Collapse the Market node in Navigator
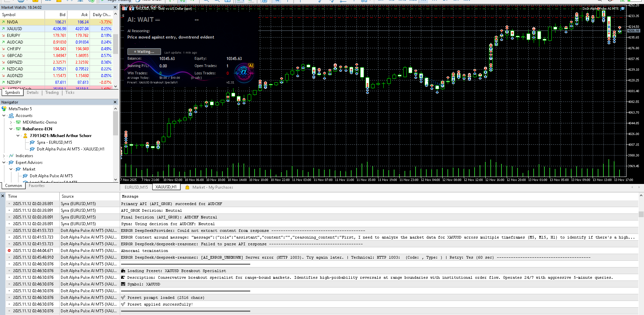The image size is (644, 315). (x=11, y=169)
